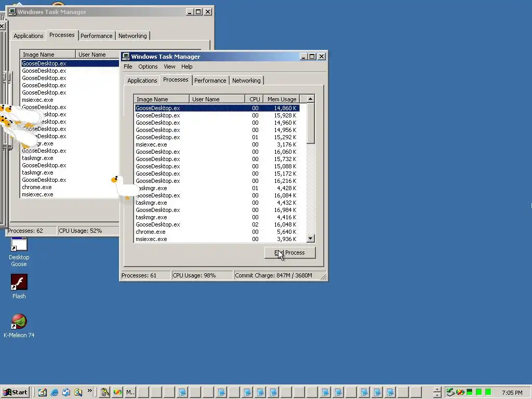Launch Internet Explorer from quick launch
532x399 pixels.
point(54,392)
